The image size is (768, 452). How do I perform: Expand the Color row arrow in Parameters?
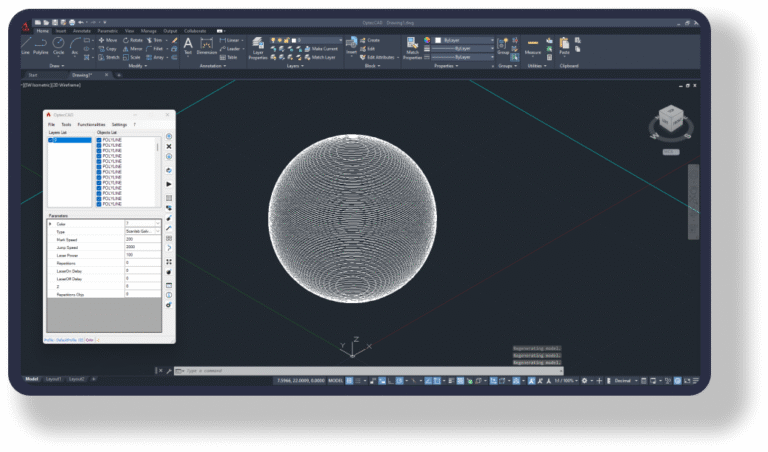(x=50, y=224)
